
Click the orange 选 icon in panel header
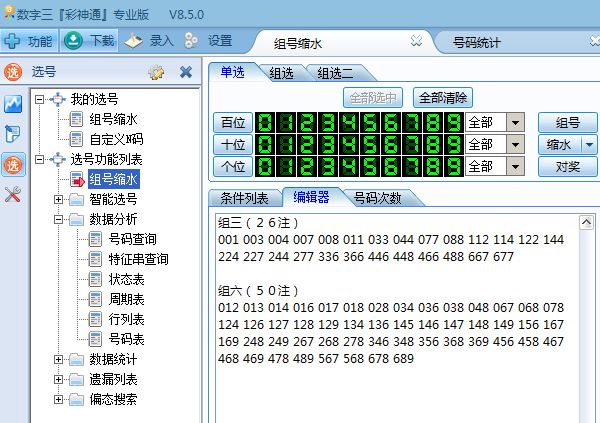coord(13,72)
